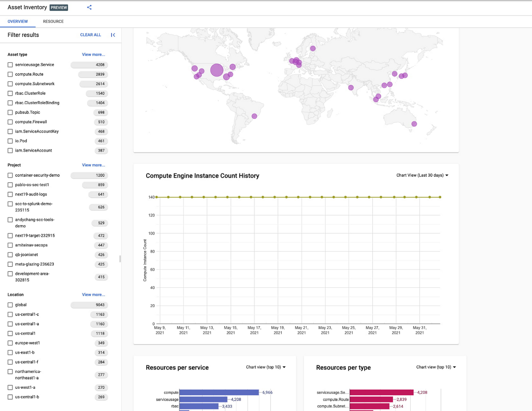The width and height of the screenshot is (532, 411).
Task: Click View more under Location
Action: (93, 294)
